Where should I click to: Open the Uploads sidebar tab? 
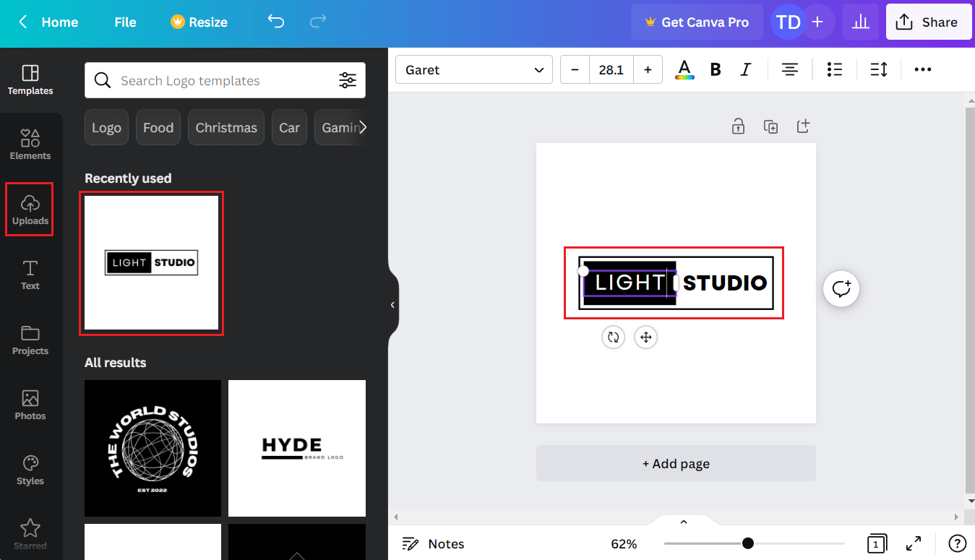[30, 210]
